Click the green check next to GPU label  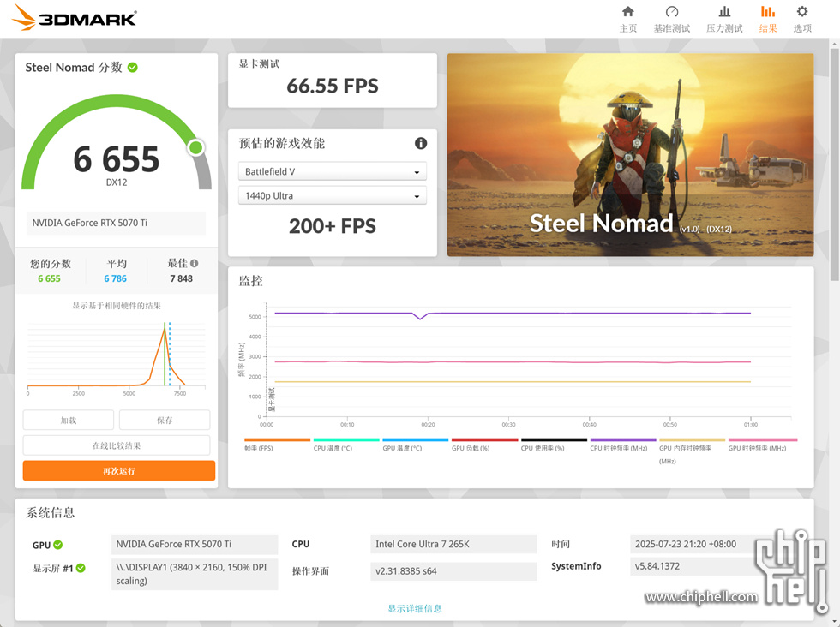coord(58,545)
